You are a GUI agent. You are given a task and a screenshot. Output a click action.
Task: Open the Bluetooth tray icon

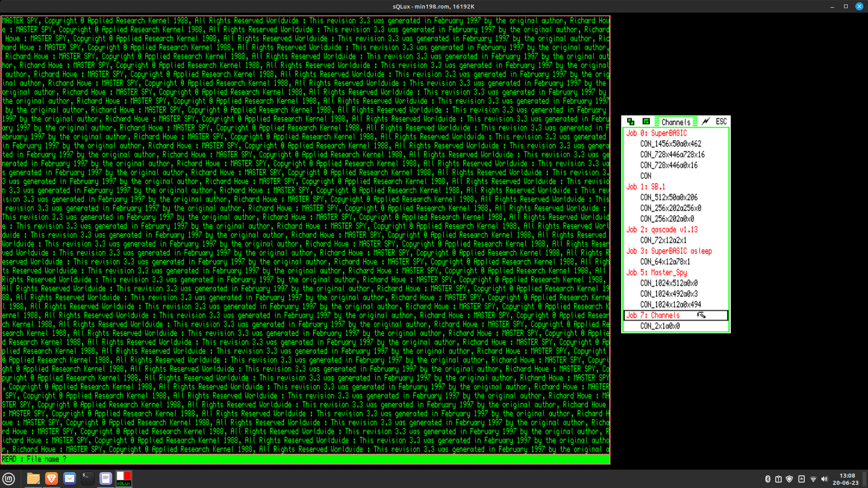pyautogui.click(x=768, y=479)
